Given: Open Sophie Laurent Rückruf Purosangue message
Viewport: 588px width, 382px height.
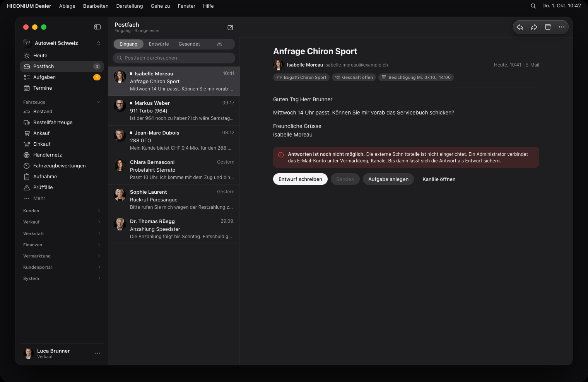Looking at the screenshot, I should click(174, 200).
